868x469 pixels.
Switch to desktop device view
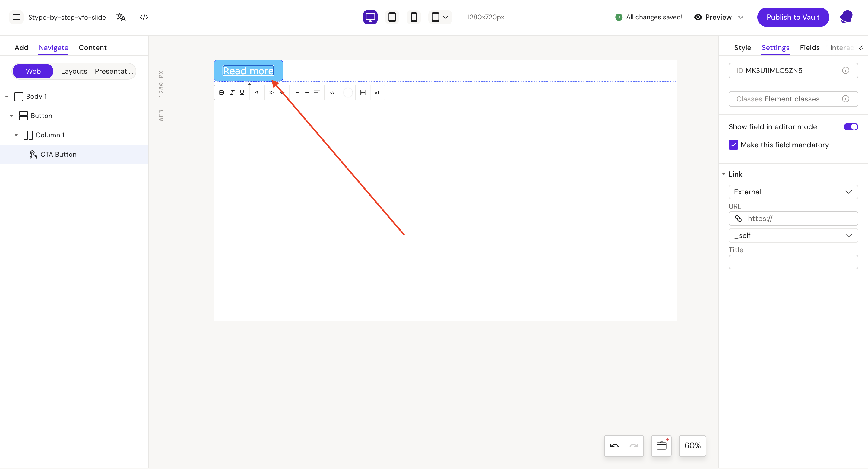(x=370, y=17)
